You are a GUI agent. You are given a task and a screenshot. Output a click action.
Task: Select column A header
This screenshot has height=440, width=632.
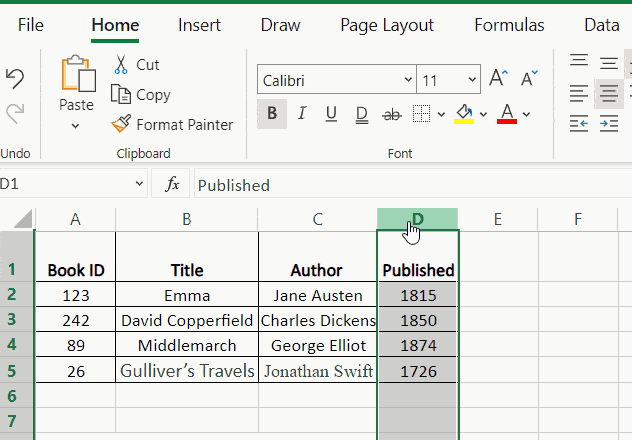click(x=75, y=220)
